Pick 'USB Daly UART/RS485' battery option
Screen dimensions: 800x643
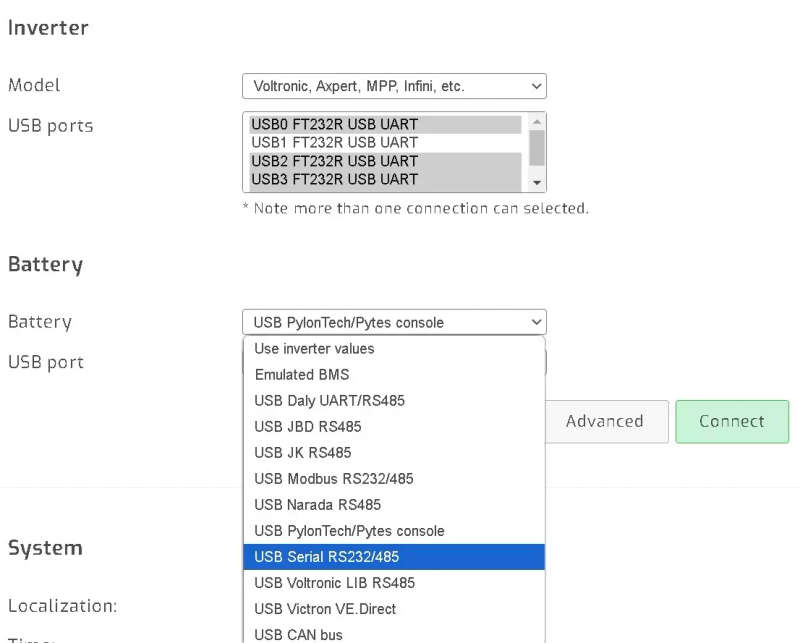tap(394, 401)
